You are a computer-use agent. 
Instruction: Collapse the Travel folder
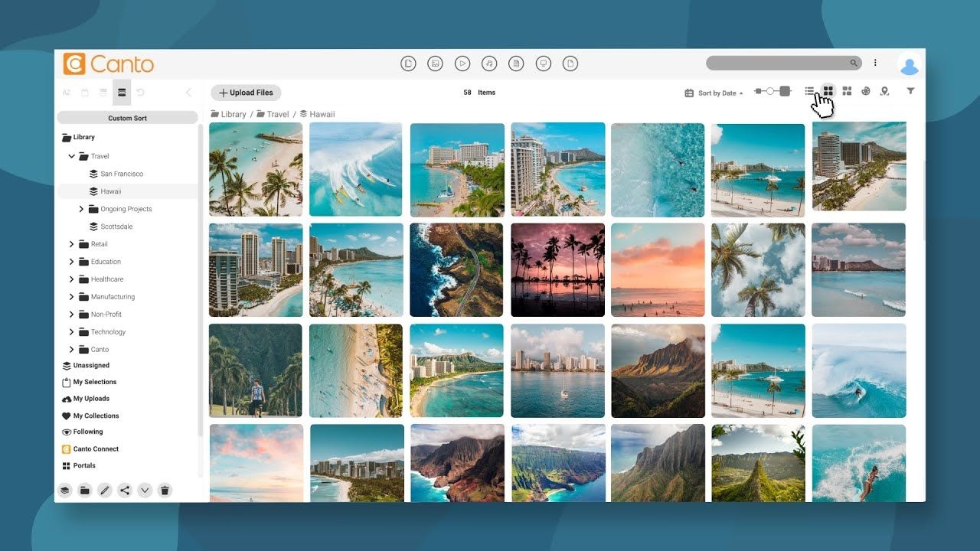[72, 156]
